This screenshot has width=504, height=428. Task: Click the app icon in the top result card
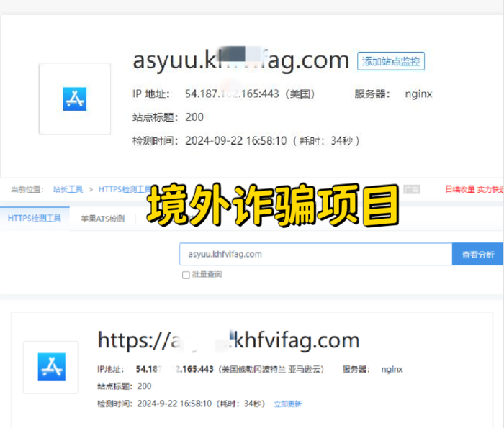[x=74, y=99]
